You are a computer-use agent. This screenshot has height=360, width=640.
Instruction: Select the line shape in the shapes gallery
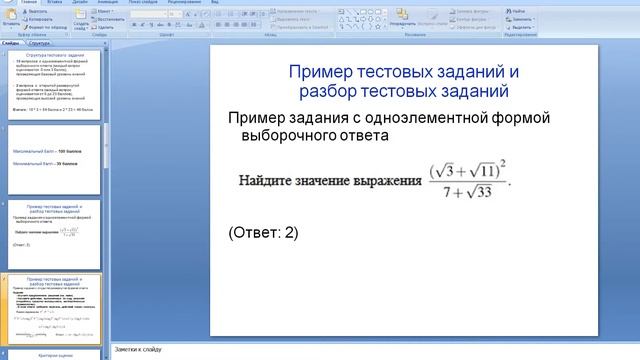click(350, 11)
